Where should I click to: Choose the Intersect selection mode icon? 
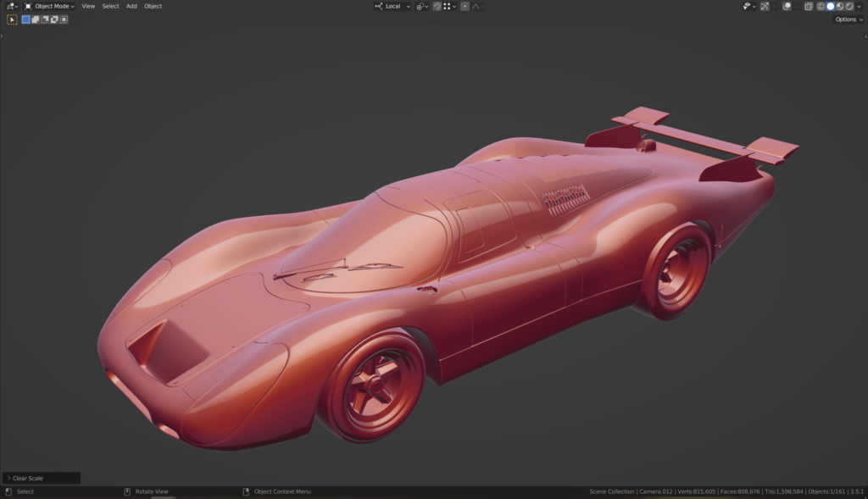(x=64, y=19)
